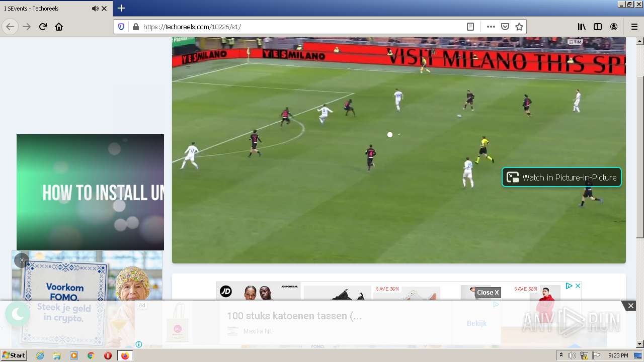Launch Opera from the taskbar

[108, 355]
